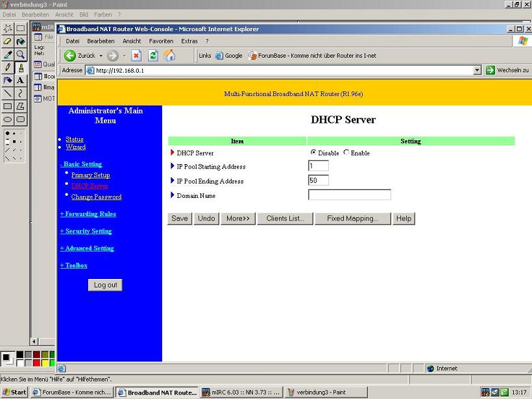Select the Rectangle shape tool
Screen dimensions: 532x399
coord(8,106)
